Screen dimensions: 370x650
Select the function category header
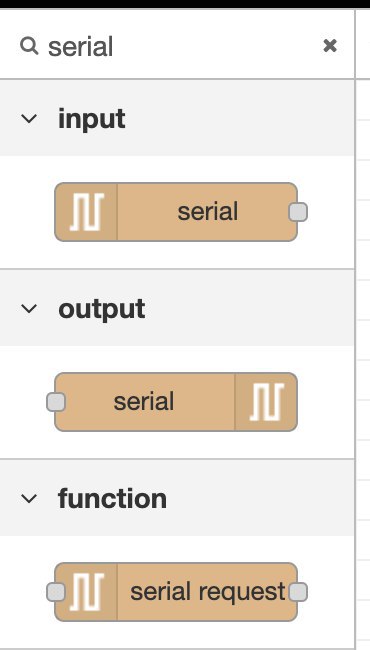pyautogui.click(x=177, y=497)
